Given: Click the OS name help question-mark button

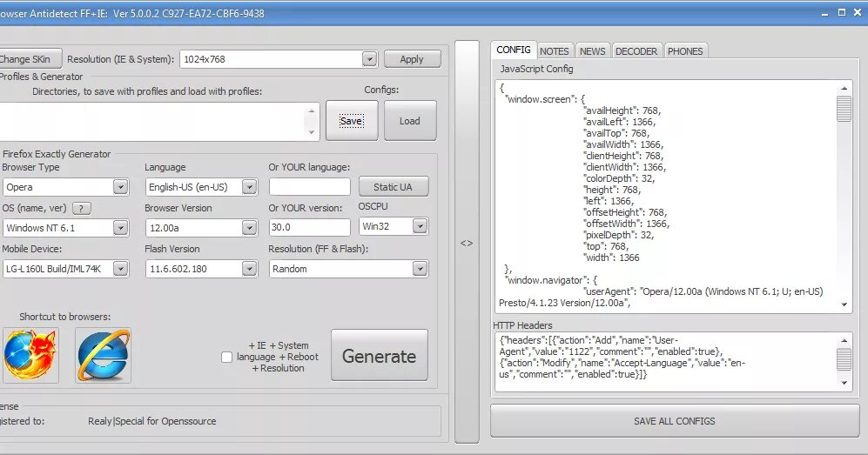Looking at the screenshot, I should (x=81, y=209).
